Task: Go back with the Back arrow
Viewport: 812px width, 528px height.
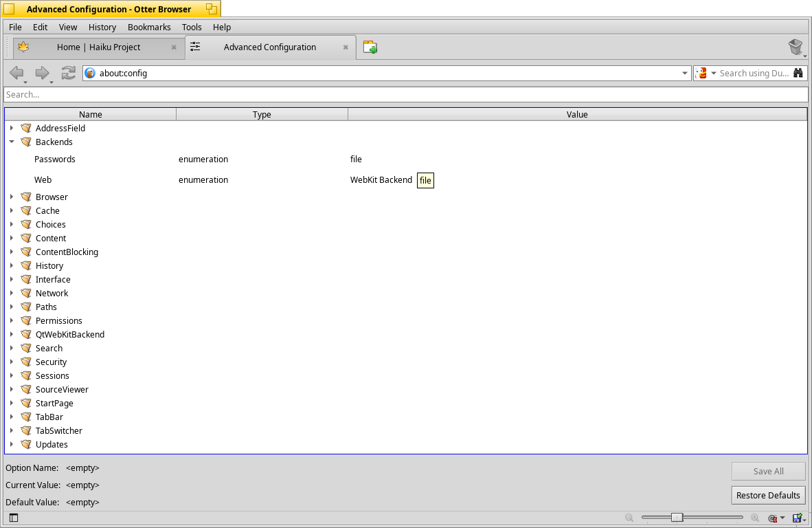Action: [x=16, y=73]
